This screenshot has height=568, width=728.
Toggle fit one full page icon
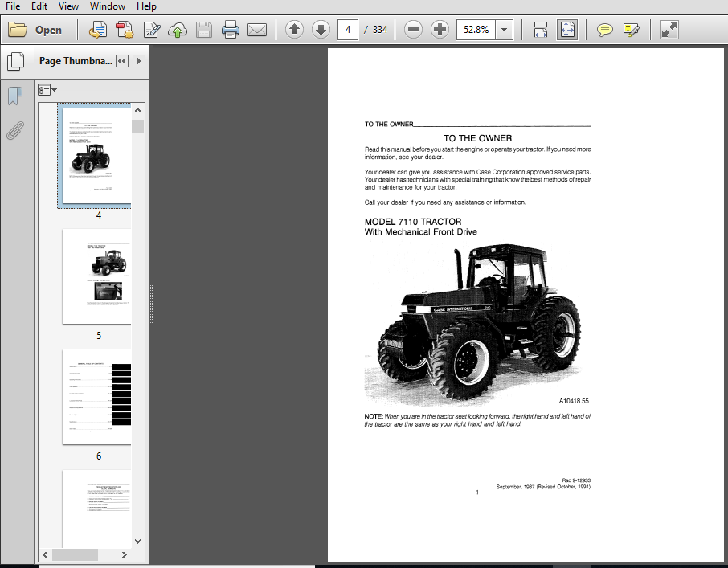567,30
